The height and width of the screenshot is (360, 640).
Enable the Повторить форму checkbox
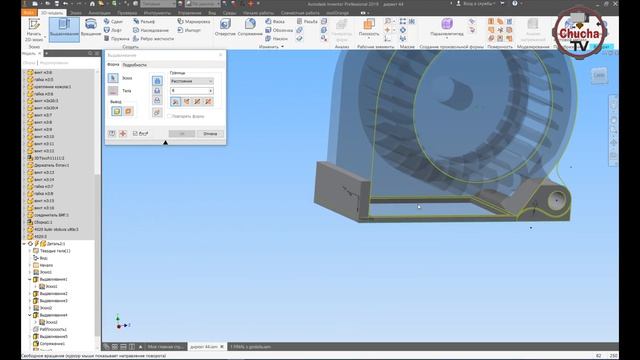[169, 116]
